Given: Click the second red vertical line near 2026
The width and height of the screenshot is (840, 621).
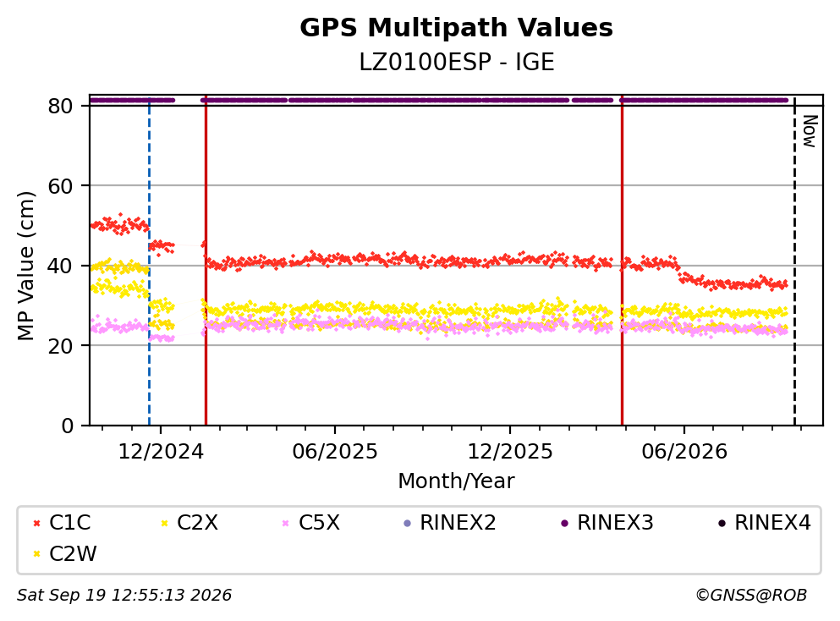Looking at the screenshot, I should 622,262.
